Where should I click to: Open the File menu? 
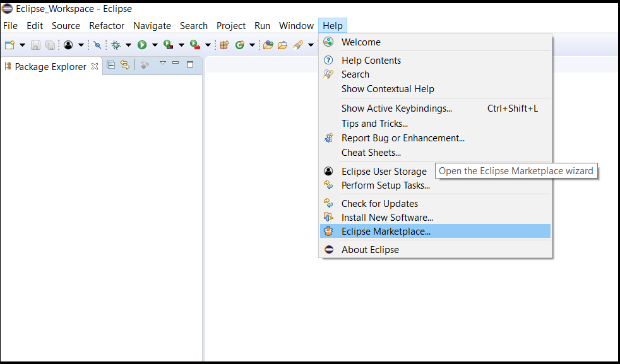pos(10,26)
